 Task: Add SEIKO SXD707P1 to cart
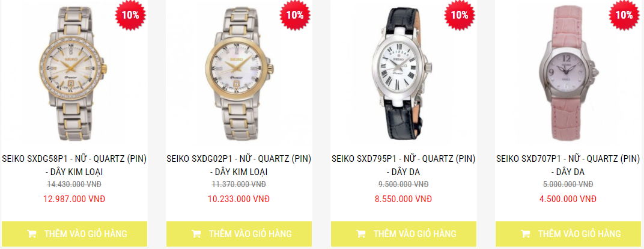click(568, 234)
